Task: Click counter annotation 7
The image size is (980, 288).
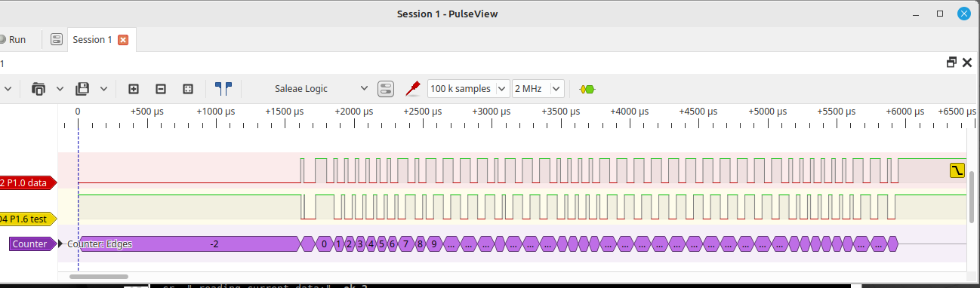Action: pos(405,244)
